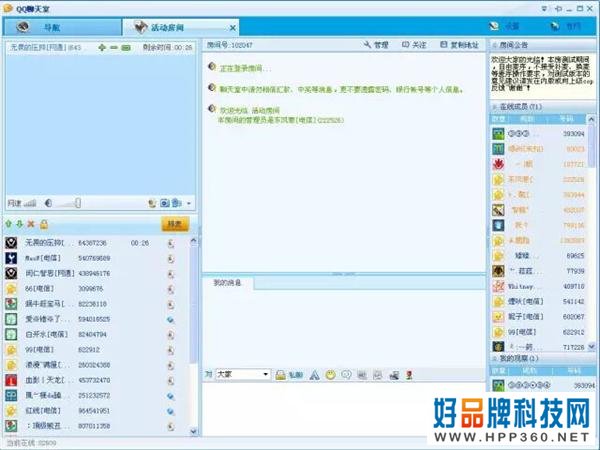The height and width of the screenshot is (450, 600).
Task: Click the avatar of queue user 438946176
Action: 11,273
